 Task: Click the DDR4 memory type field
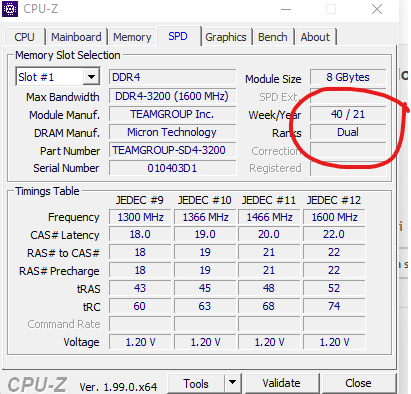[x=172, y=77]
